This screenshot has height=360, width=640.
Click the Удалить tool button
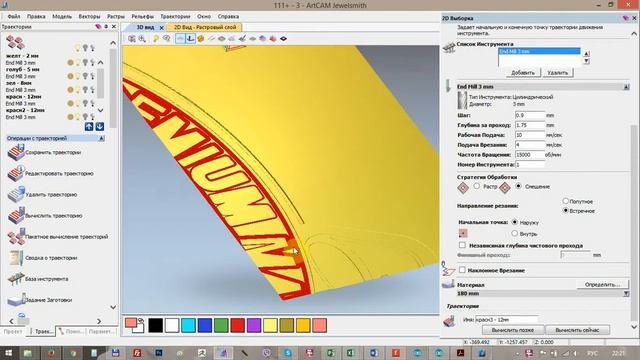(x=557, y=73)
